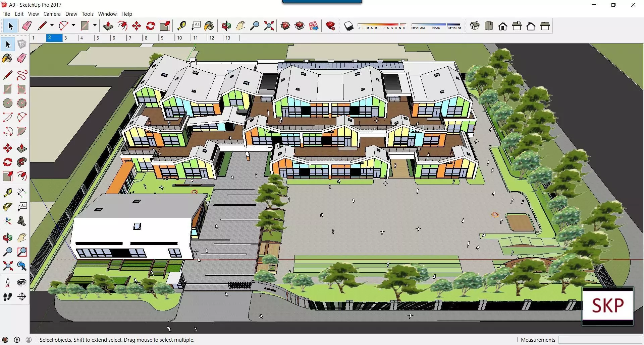Screen dimensions: 644x345
Task: Open the Tools menu
Action: [88, 14]
